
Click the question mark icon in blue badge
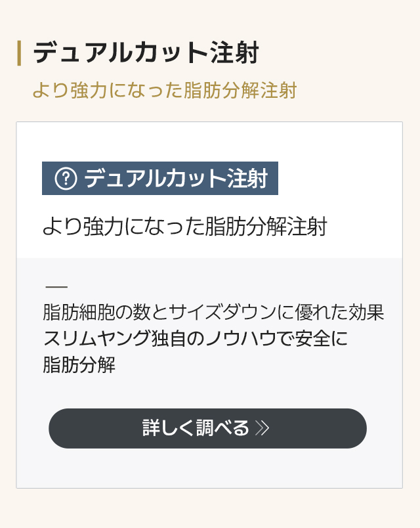[66, 179]
